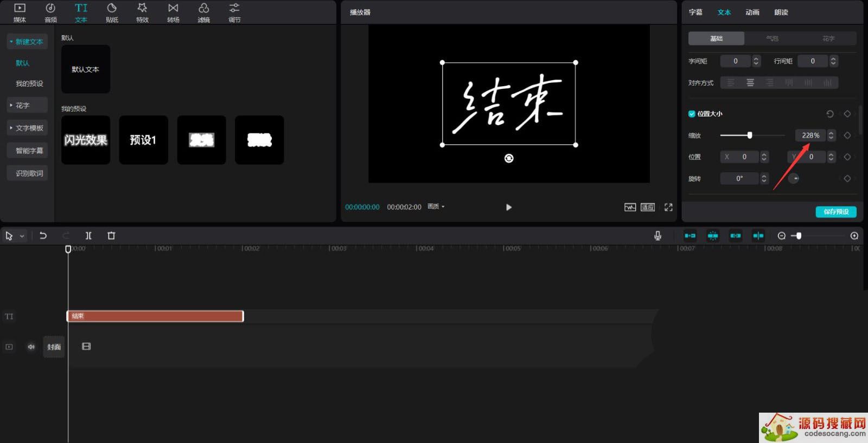
Task: Adjust the 字间距 stepper arrows
Action: point(756,61)
